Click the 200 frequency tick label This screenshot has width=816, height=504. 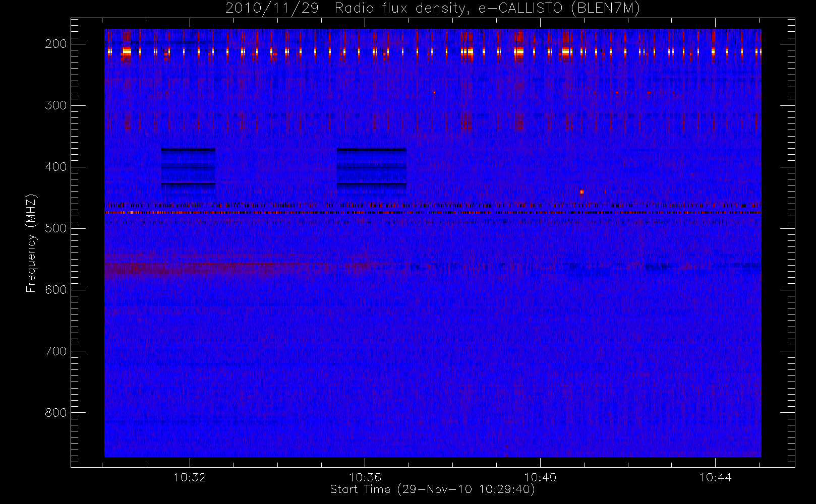[x=56, y=44]
